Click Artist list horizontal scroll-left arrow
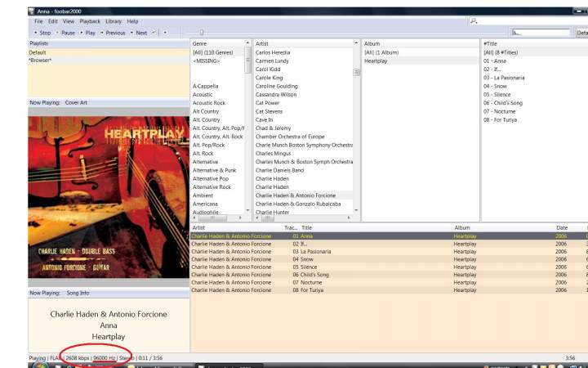The width and height of the screenshot is (588, 368). click(257, 218)
